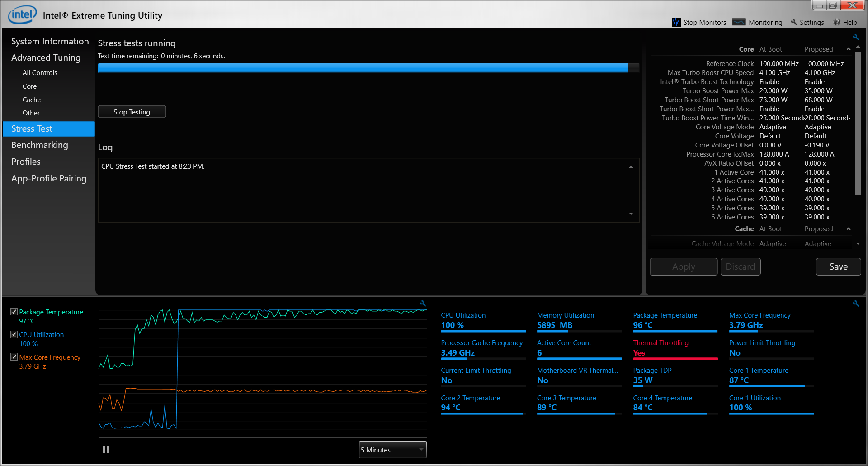Image resolution: width=868 pixels, height=466 pixels.
Task: Open monitor tiles wrench settings icon
Action: point(856,304)
